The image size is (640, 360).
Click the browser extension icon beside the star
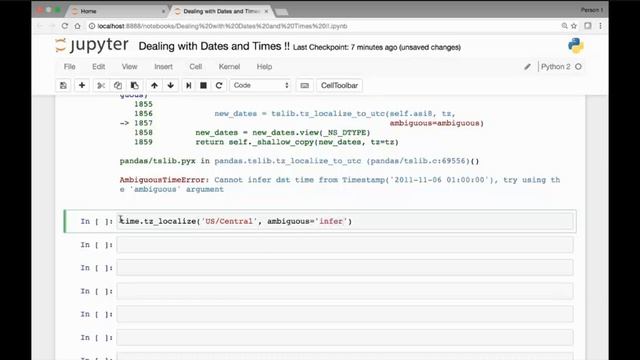(588, 26)
